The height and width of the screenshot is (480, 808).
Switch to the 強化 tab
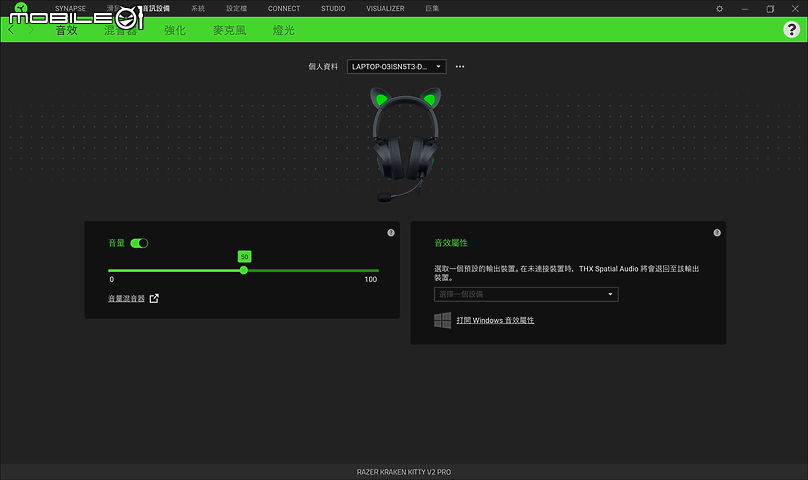point(175,30)
